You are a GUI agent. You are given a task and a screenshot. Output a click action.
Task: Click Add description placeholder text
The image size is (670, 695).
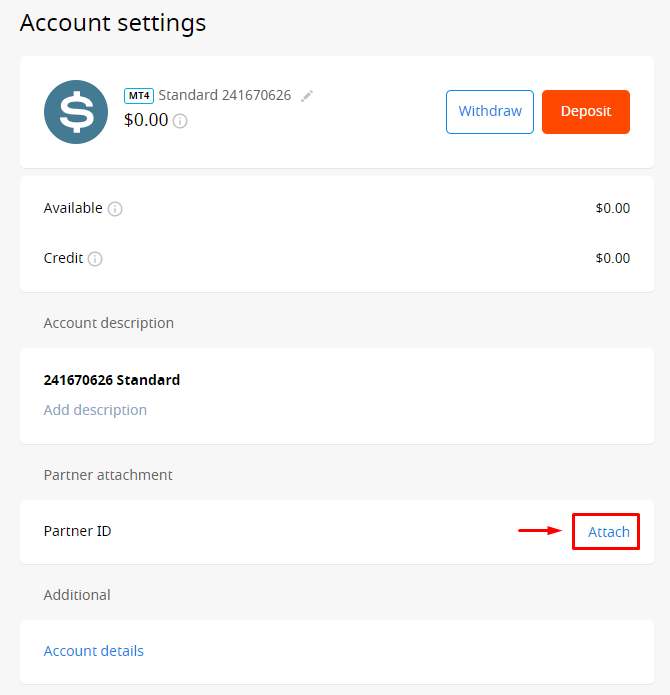[x=95, y=410]
